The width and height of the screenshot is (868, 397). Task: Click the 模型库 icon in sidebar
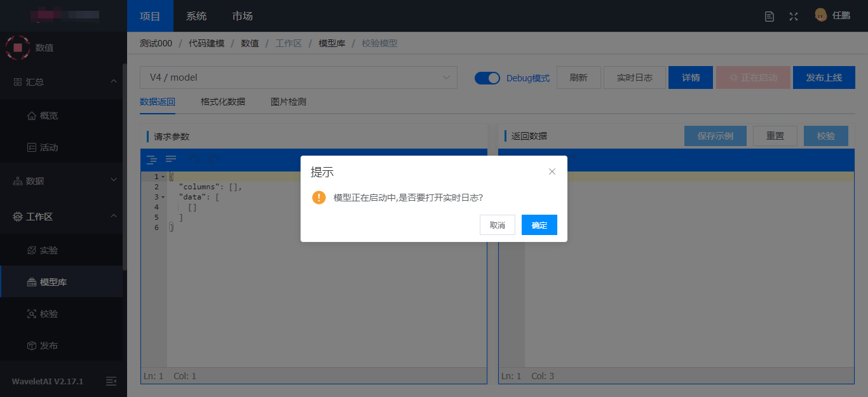click(x=32, y=282)
